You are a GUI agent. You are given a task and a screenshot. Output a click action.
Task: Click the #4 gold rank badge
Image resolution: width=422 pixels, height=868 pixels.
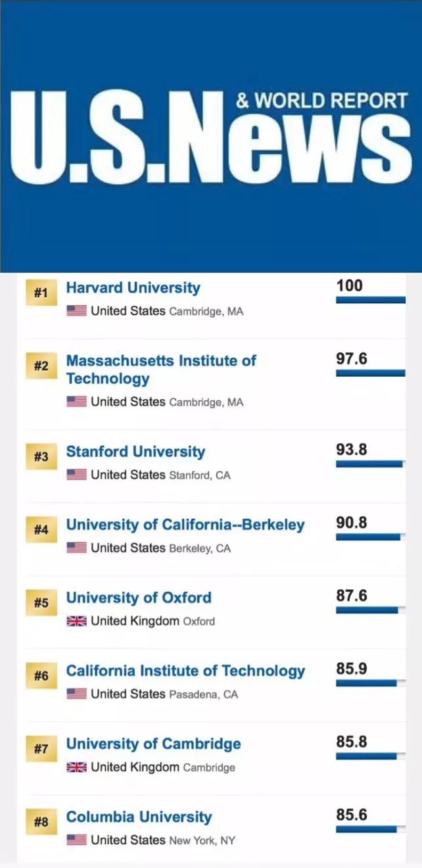coord(41,530)
